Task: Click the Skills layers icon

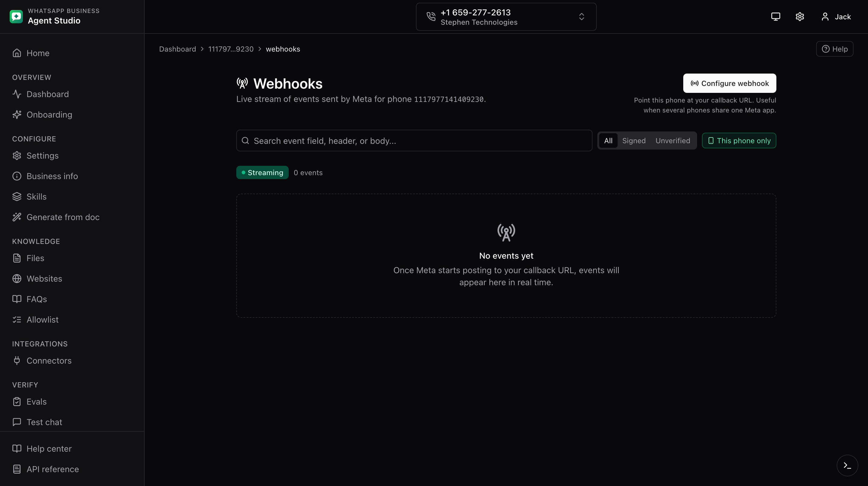Action: click(x=17, y=197)
